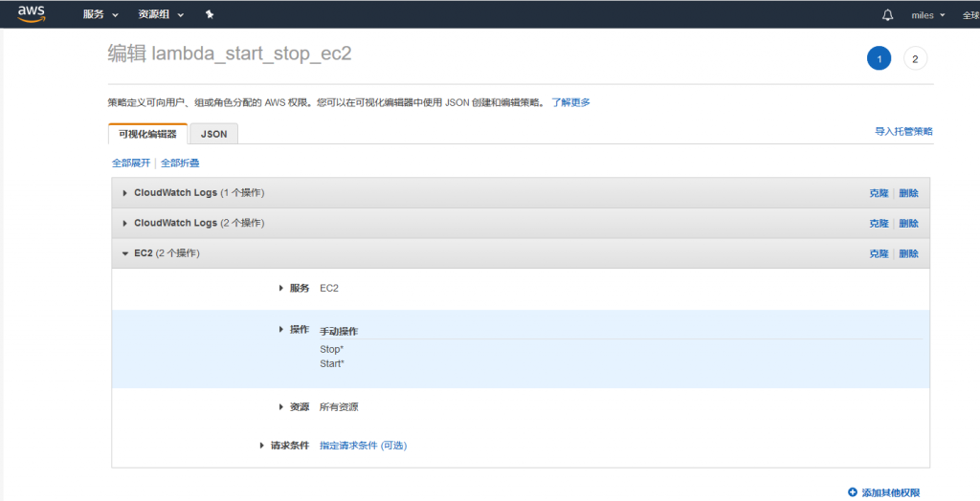Go to step 2 circle indicator
Image resolution: width=980 pixels, height=501 pixels.
(x=915, y=58)
